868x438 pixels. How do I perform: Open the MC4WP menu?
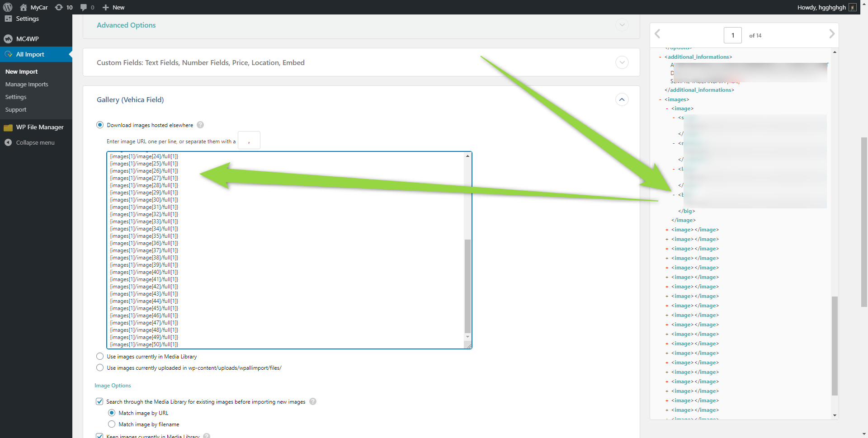point(36,39)
